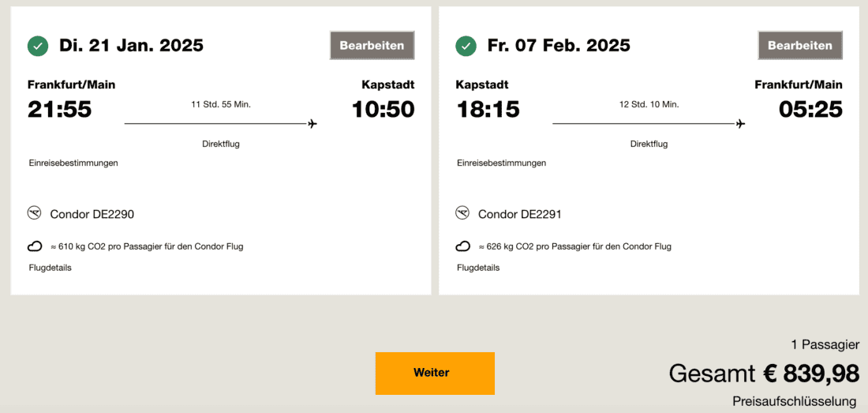
Task: Click the green checkmark beside 07 Feb. 2025
Action: tap(466, 46)
